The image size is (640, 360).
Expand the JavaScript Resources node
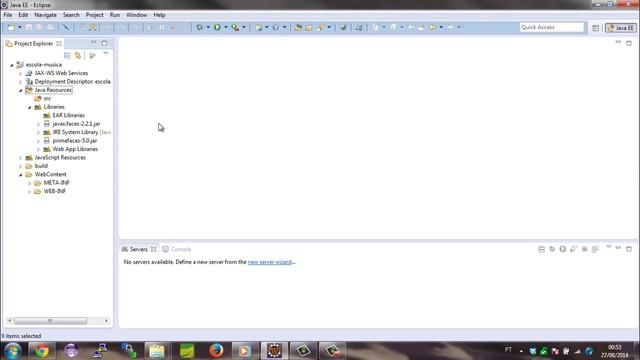[21, 158]
